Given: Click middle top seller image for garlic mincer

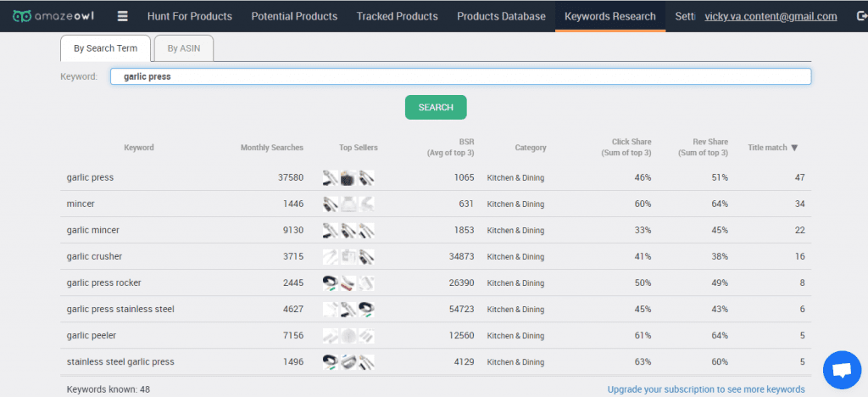Looking at the screenshot, I should (348, 231).
